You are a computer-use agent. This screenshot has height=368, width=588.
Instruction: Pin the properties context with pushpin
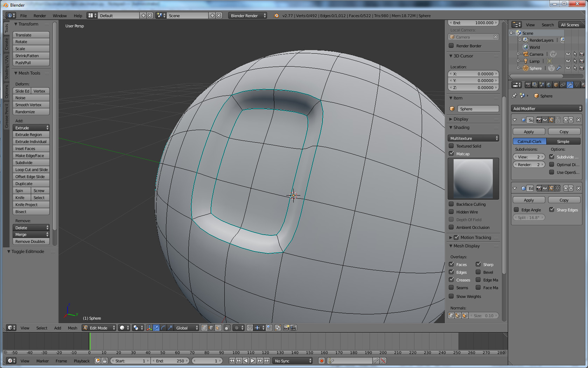(514, 96)
